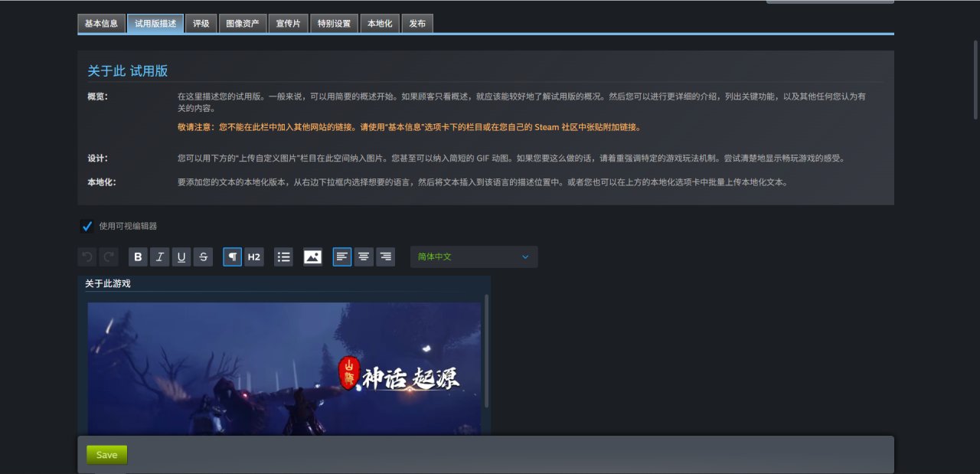Click the redo arrow icon

[109, 257]
